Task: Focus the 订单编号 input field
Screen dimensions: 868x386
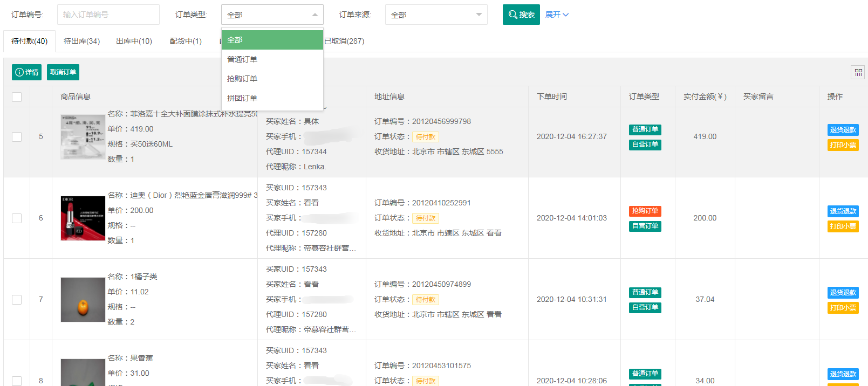Action: click(108, 15)
